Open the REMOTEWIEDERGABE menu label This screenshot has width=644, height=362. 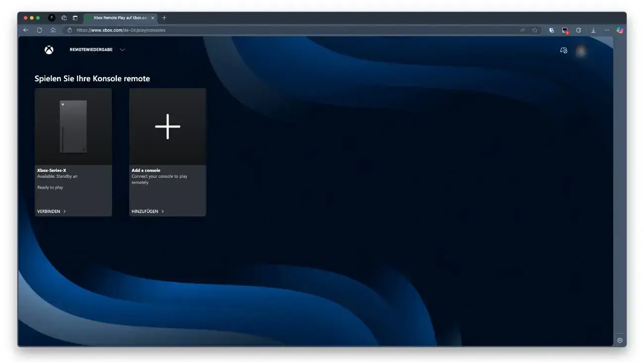coord(91,50)
